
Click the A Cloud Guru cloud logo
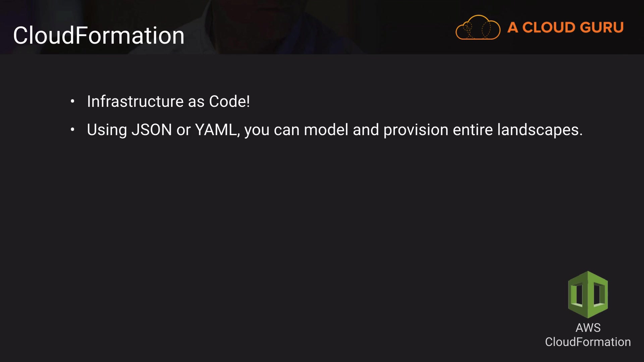click(478, 28)
